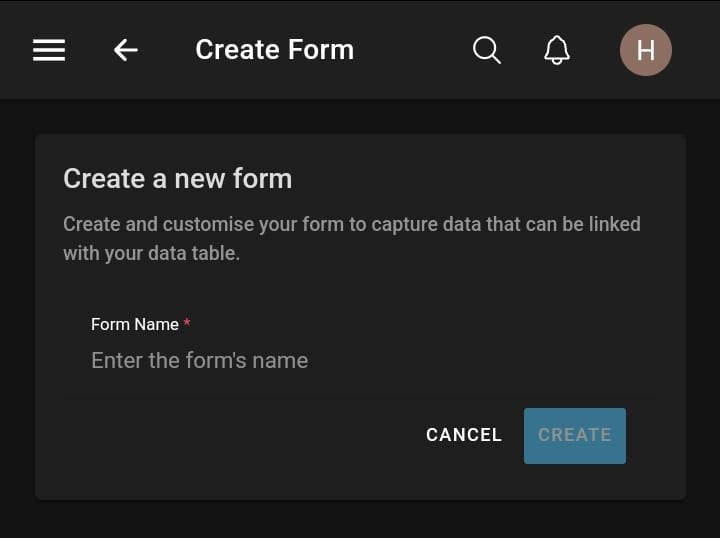
Task: Click the red required asterisk beside Form Name
Action: 187,324
